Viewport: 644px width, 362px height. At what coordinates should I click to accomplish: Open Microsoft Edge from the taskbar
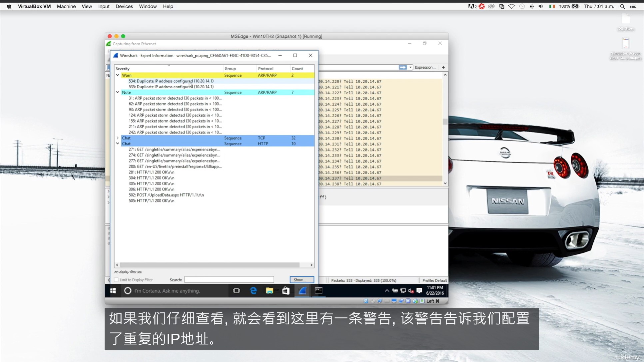coord(253,291)
